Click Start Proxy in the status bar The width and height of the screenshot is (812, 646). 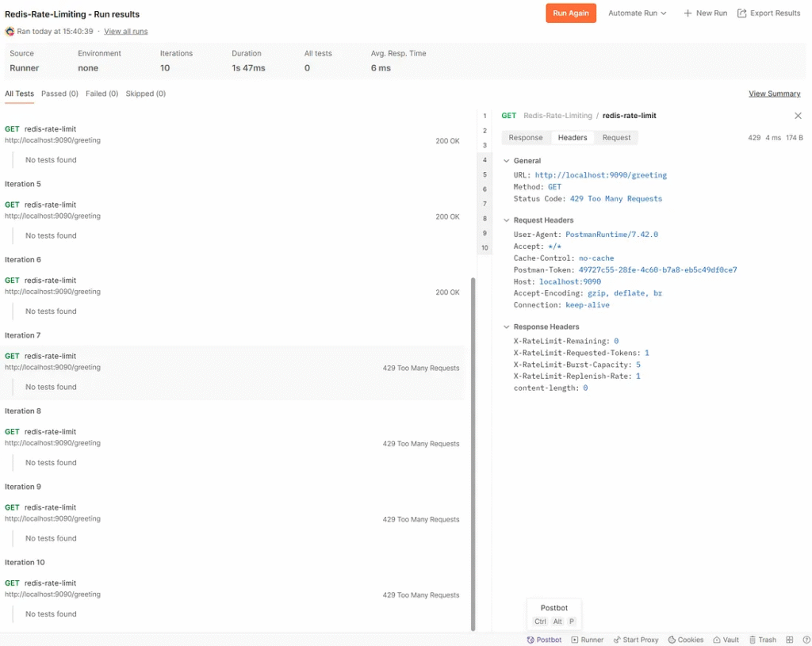pyautogui.click(x=636, y=640)
